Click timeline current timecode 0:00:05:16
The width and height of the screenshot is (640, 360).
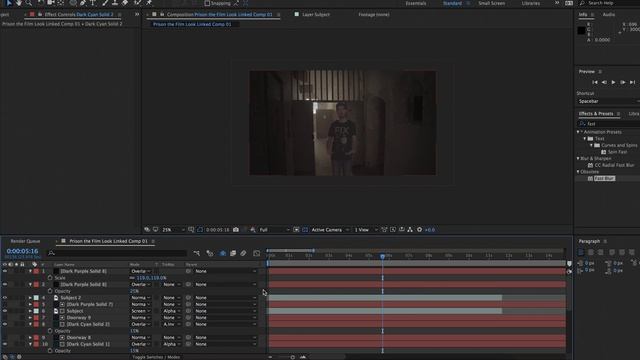point(22,251)
